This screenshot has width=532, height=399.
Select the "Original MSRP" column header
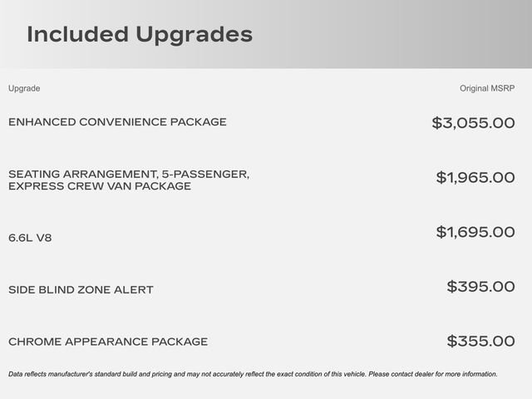[487, 88]
